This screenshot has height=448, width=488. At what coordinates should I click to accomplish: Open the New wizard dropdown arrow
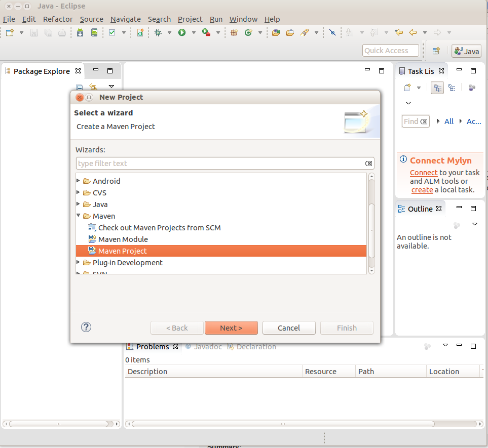tap(21, 32)
